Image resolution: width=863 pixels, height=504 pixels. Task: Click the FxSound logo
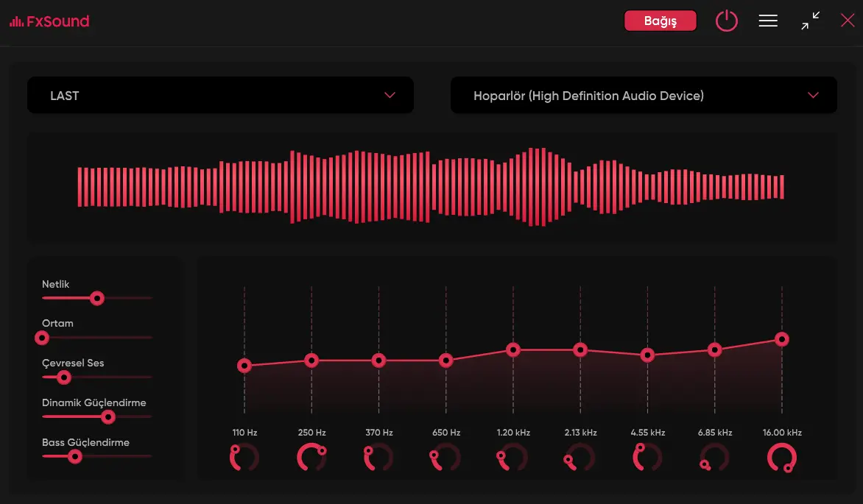tap(49, 21)
